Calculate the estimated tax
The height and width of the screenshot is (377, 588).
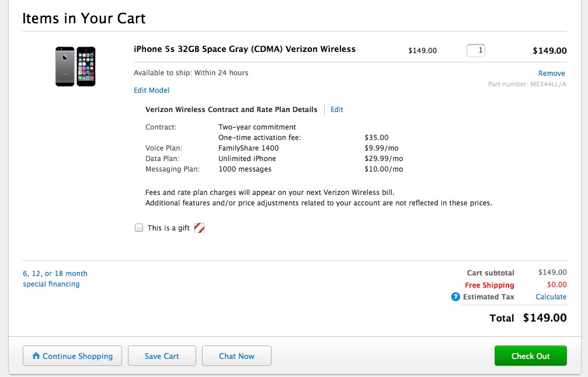pos(551,297)
